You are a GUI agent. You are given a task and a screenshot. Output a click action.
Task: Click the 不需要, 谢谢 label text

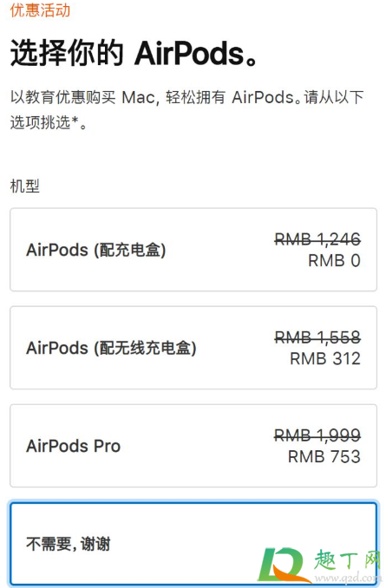coord(69,544)
